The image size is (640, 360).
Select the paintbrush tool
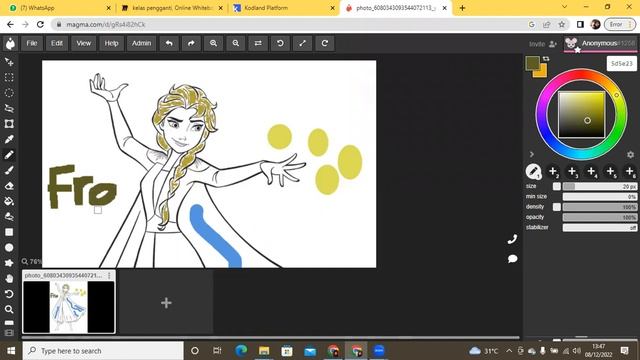[x=9, y=170]
